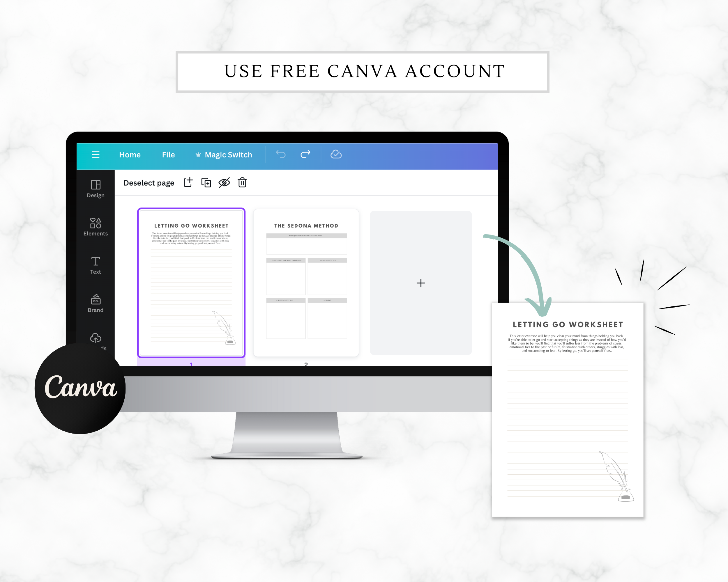Click the add new page plus button

[x=421, y=283]
